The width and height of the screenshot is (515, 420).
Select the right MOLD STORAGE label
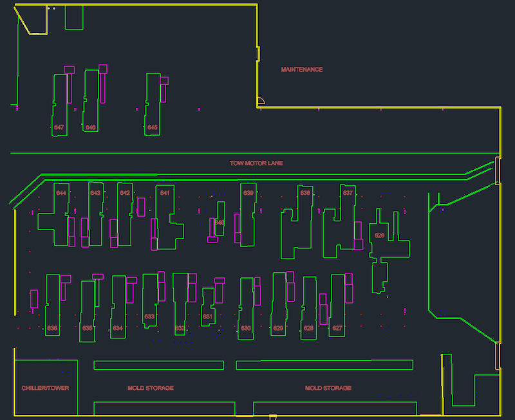click(328, 388)
